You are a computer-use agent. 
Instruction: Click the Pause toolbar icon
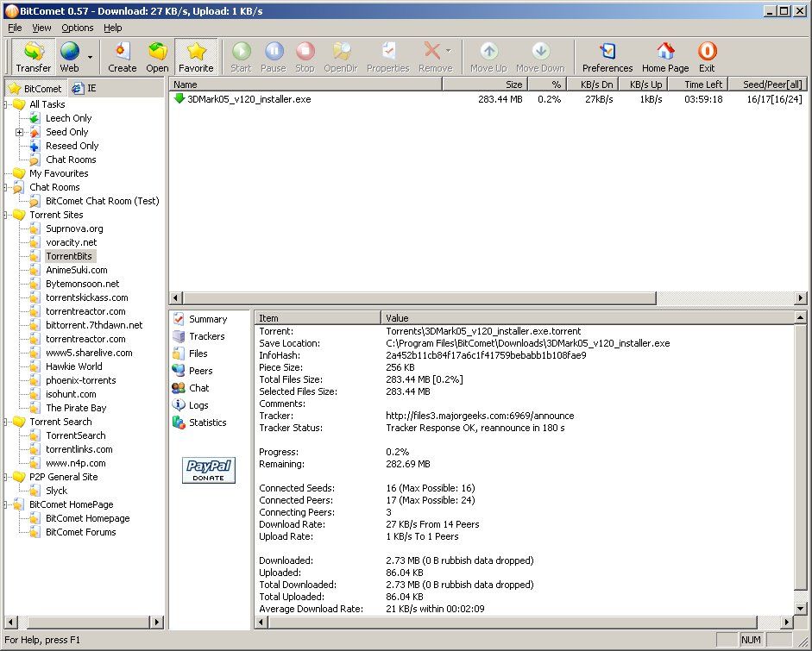274,52
